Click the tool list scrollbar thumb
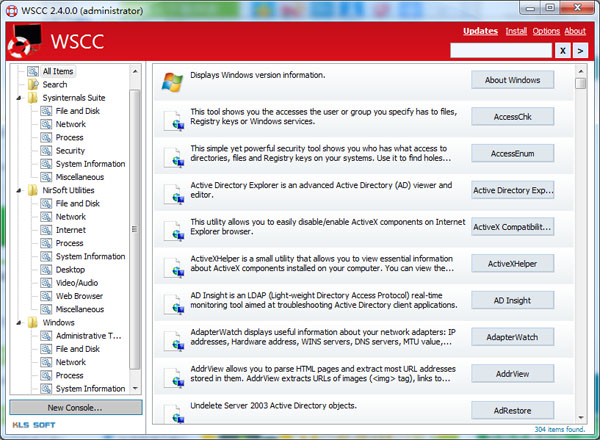600x440 pixels. click(580, 83)
